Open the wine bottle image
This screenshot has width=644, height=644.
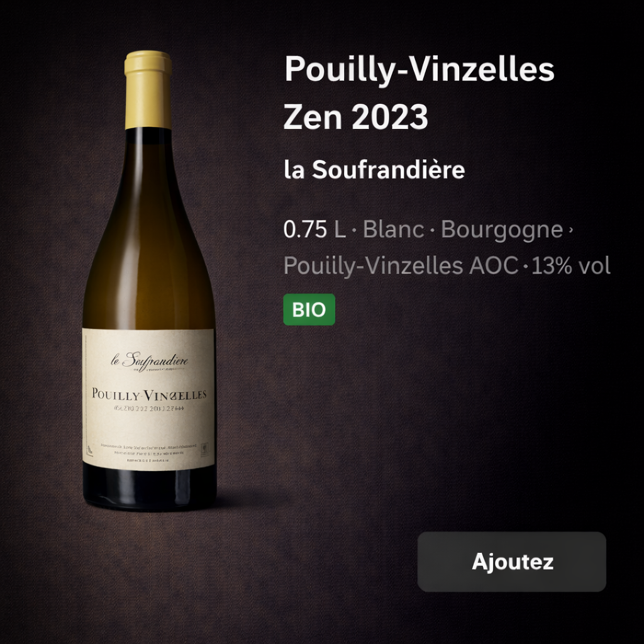[x=149, y=280]
